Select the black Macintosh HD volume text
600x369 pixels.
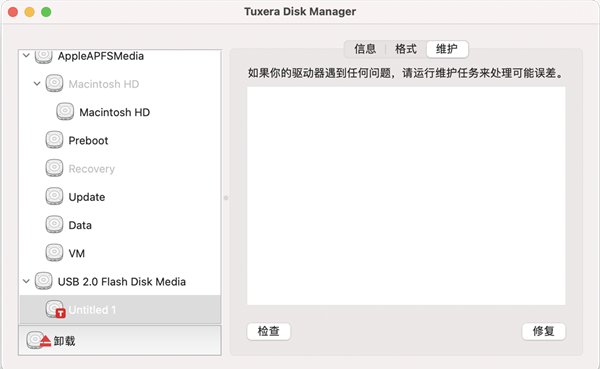point(114,112)
